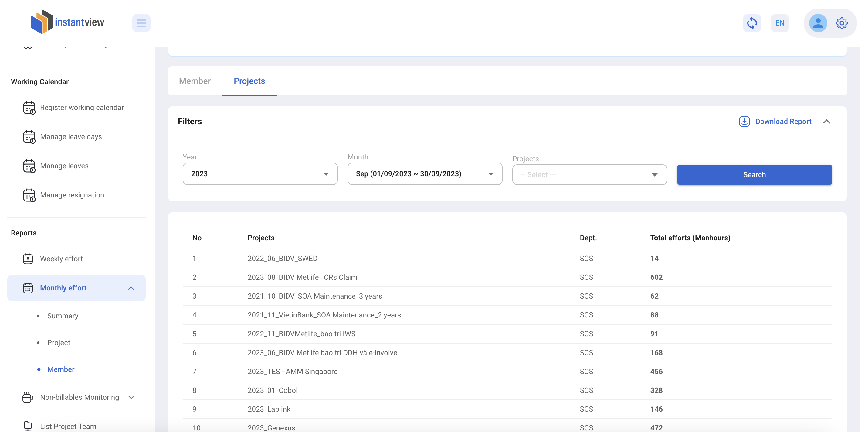
Task: Switch language with EN button
Action: [780, 23]
